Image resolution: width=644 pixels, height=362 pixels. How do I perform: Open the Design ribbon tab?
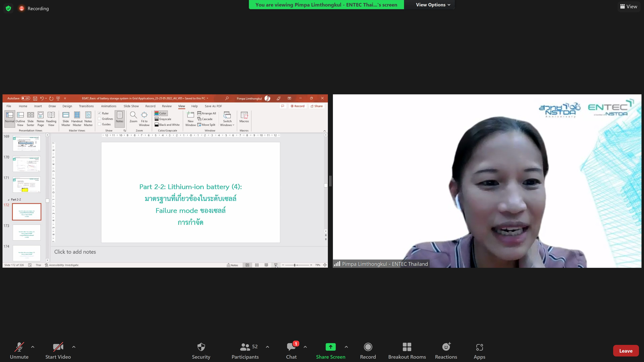(67, 106)
